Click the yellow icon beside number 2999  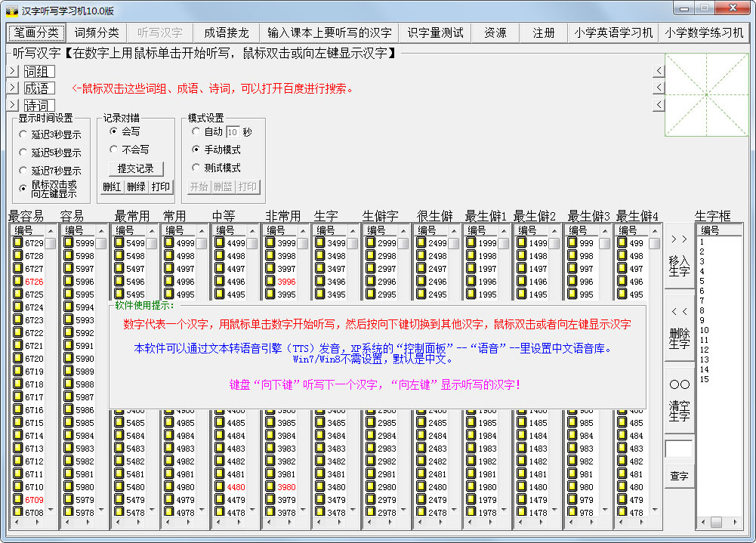[371, 242]
